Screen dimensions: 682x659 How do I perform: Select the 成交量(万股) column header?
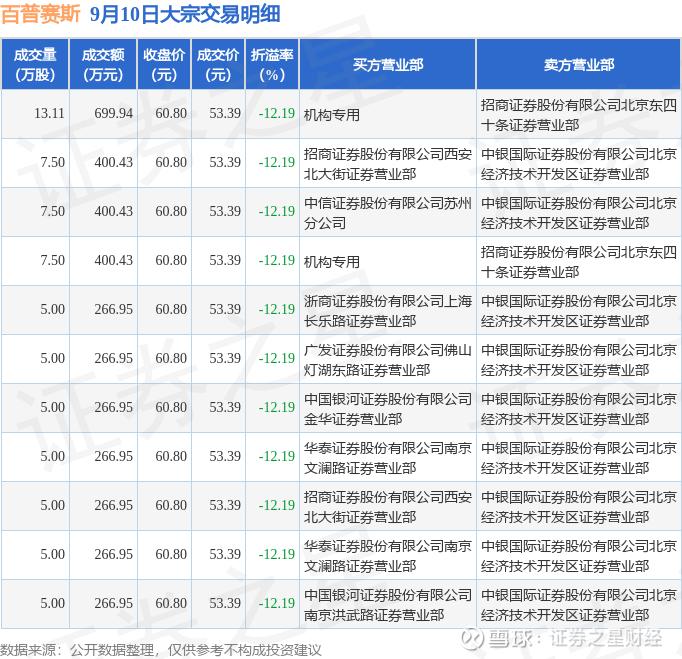click(x=35, y=64)
